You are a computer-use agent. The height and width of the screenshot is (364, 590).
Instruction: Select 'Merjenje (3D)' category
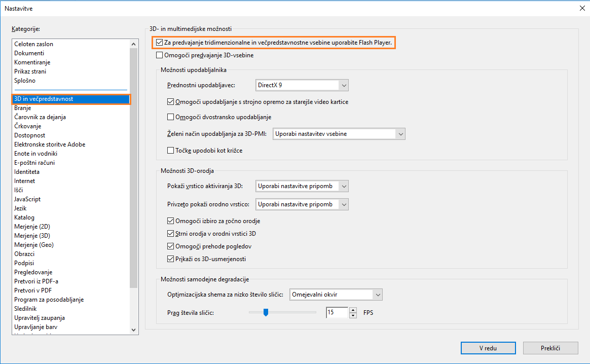pos(71,236)
